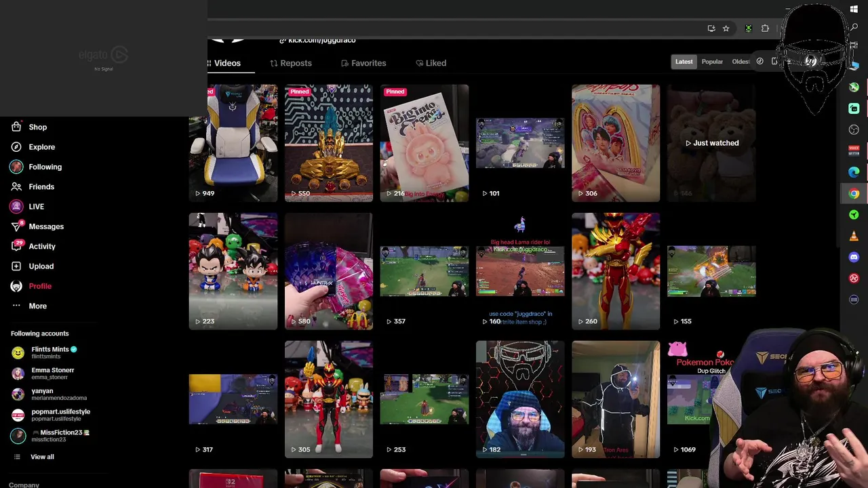This screenshot has width=868, height=488.
Task: Play bearded avatar video, 182 views
Action: (x=520, y=399)
